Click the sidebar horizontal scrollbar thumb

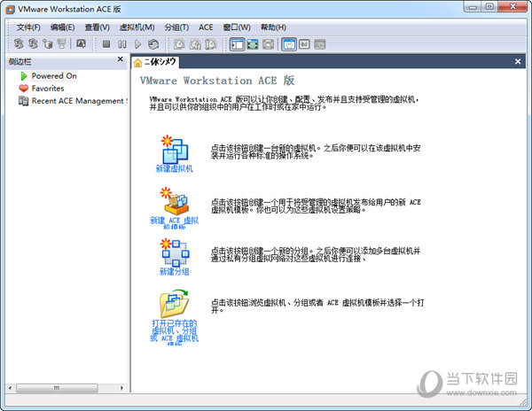click(57, 388)
